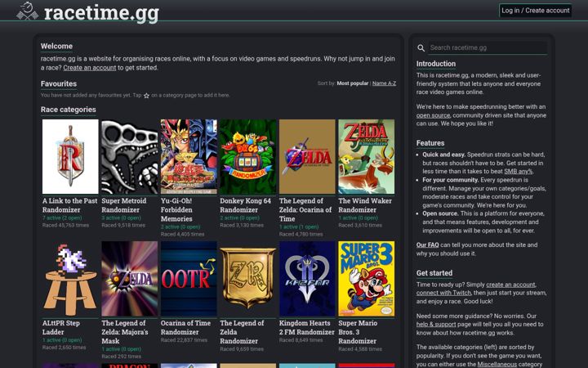Click Log in / Create account button
This screenshot has width=588, height=368.
(536, 11)
